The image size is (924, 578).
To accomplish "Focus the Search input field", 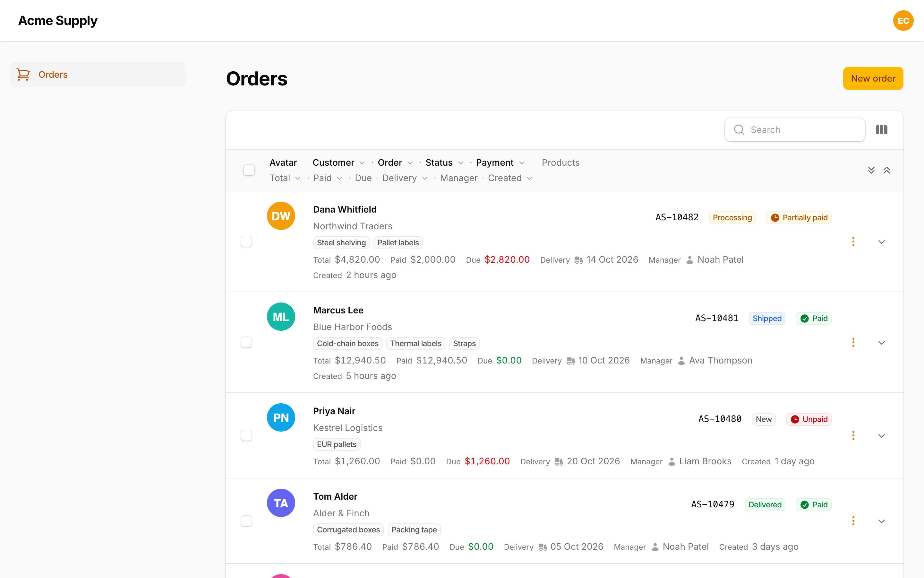I will pyautogui.click(x=795, y=130).
